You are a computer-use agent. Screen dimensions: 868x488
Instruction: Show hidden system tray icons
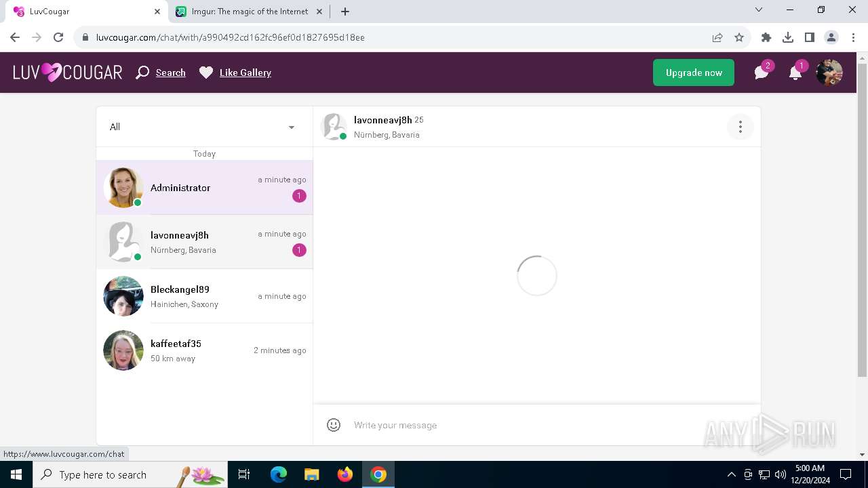coord(731,474)
